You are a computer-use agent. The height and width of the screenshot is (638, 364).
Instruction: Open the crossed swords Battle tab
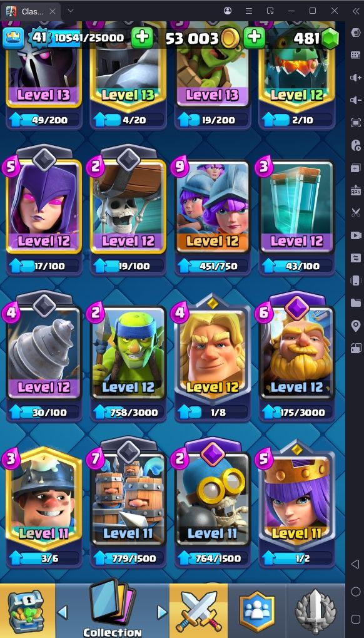click(x=199, y=610)
